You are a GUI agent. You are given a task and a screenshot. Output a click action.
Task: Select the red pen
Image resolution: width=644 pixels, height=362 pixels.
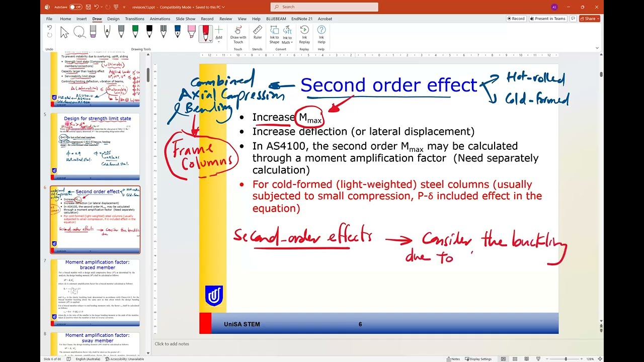pos(205,33)
